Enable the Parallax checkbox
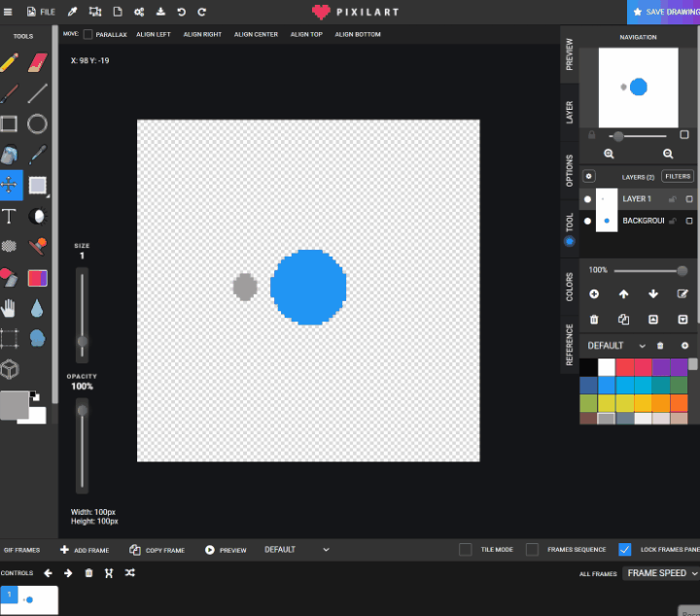The width and height of the screenshot is (700, 616). 87,34
